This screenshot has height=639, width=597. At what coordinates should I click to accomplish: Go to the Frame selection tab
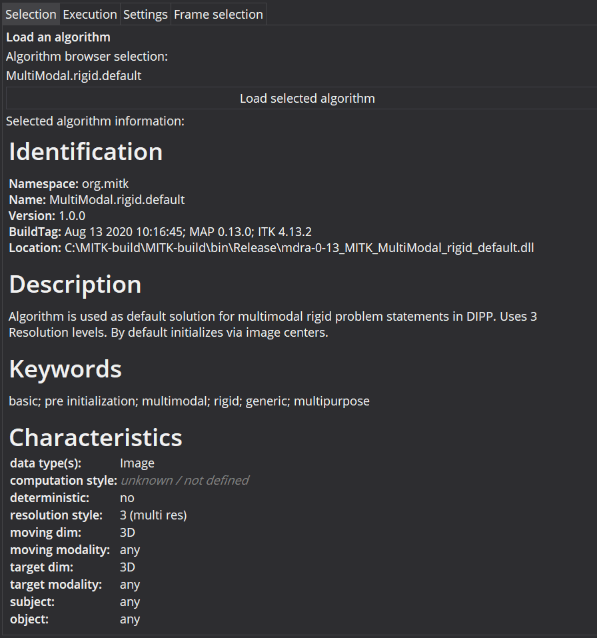[x=218, y=14]
